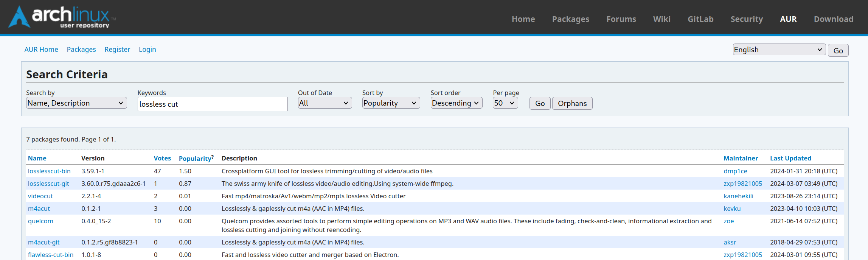Click Go button in Search Criteria

point(540,103)
